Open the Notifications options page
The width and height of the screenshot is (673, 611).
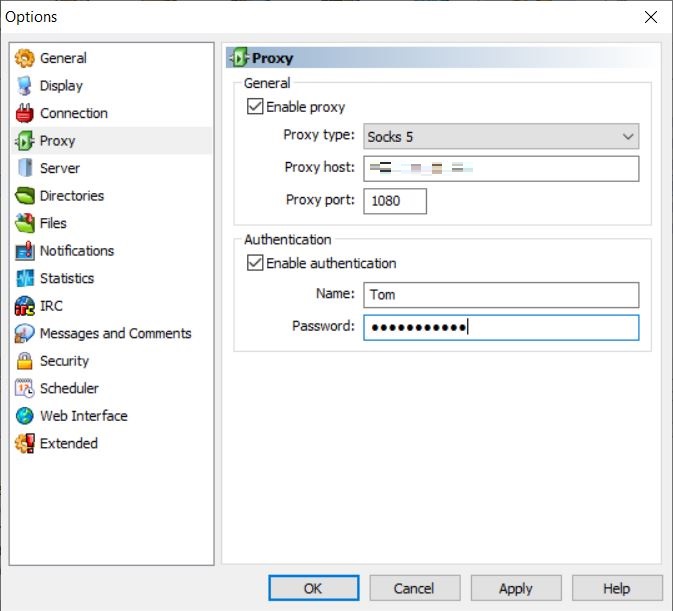[x=76, y=251]
